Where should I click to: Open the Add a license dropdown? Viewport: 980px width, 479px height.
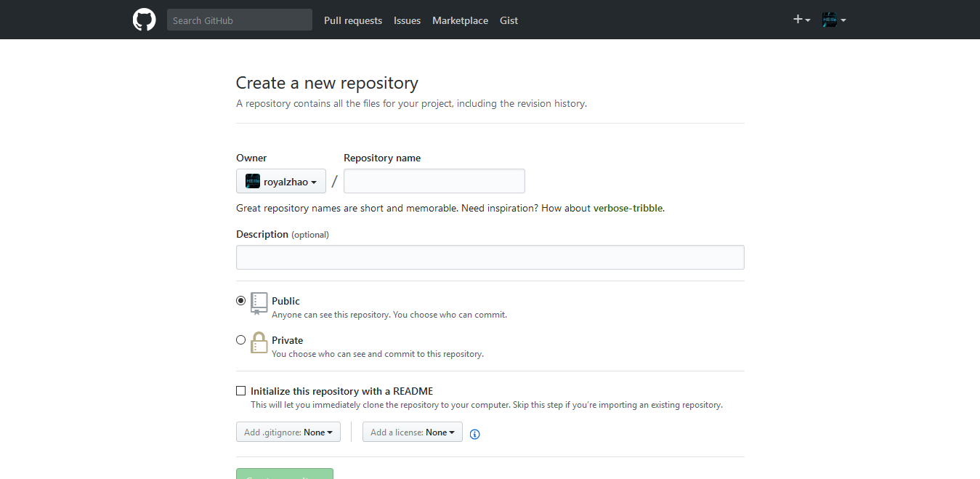pyautogui.click(x=413, y=432)
